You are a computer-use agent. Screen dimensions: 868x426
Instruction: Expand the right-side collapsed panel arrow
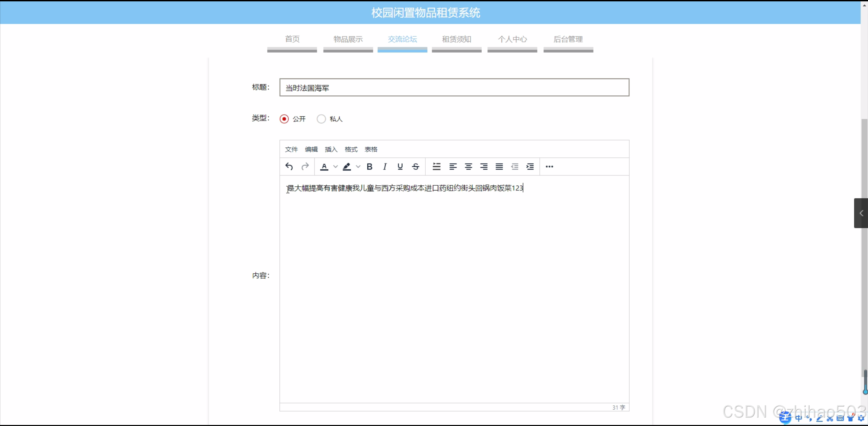[x=861, y=213]
